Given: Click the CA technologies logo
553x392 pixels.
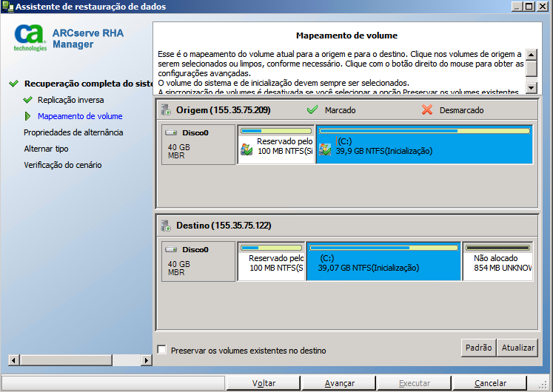Looking at the screenshot, I should pos(30,38).
